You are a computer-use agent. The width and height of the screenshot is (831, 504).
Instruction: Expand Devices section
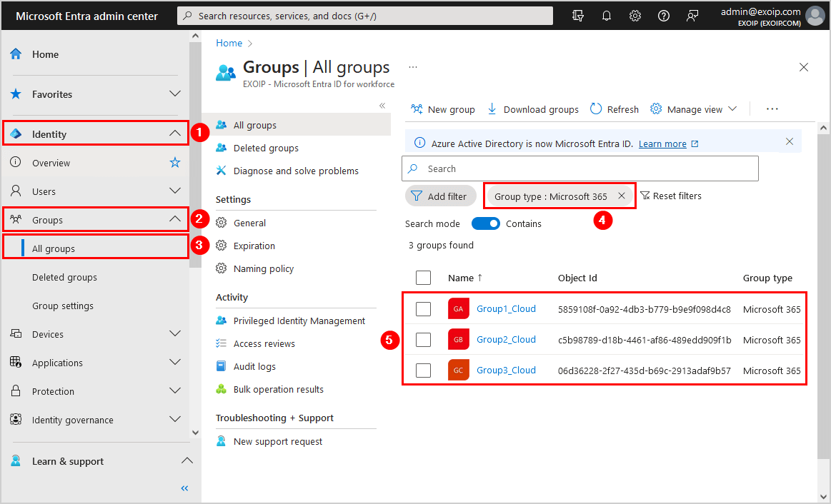coord(175,333)
